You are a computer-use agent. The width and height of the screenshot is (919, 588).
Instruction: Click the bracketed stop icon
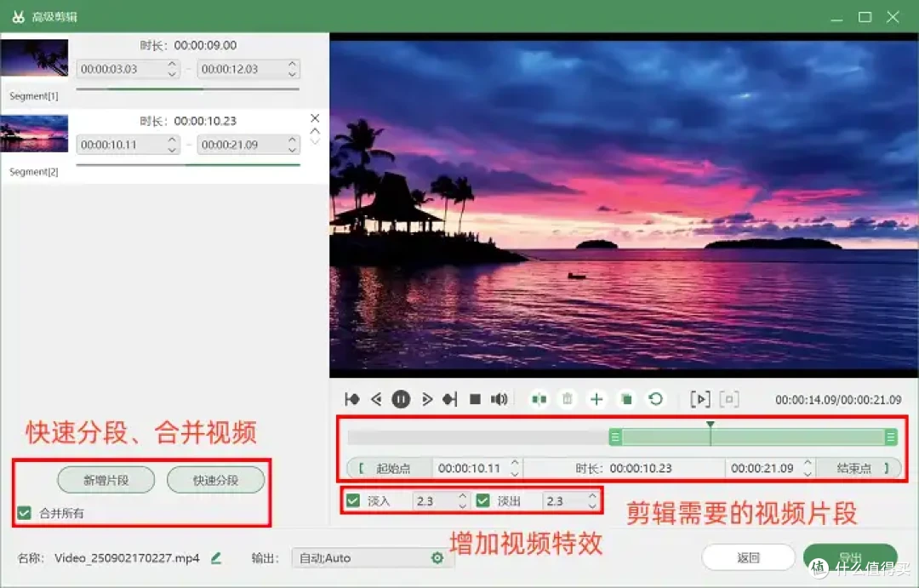(x=729, y=399)
